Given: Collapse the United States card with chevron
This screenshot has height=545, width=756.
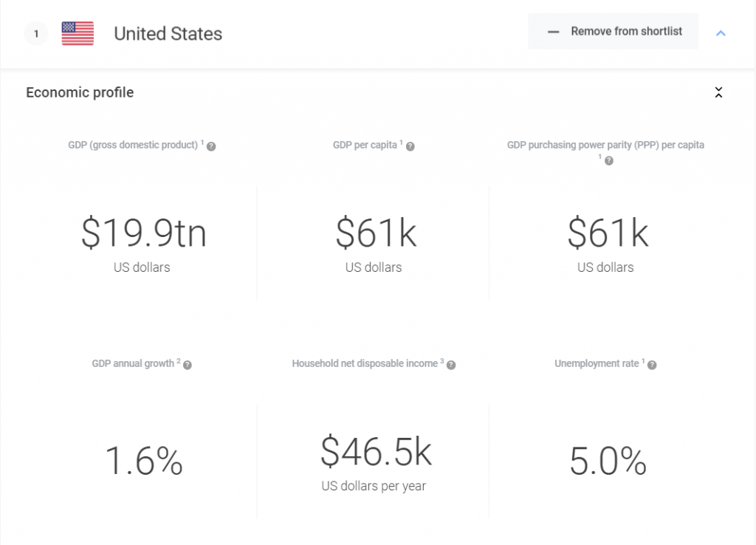Looking at the screenshot, I should [721, 33].
